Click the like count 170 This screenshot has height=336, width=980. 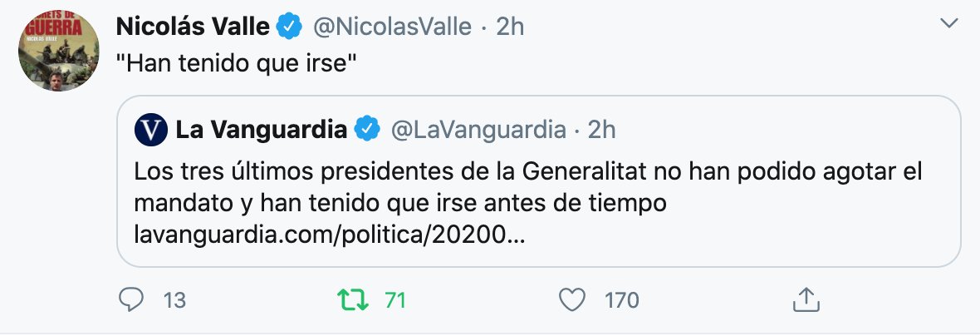[x=621, y=301]
